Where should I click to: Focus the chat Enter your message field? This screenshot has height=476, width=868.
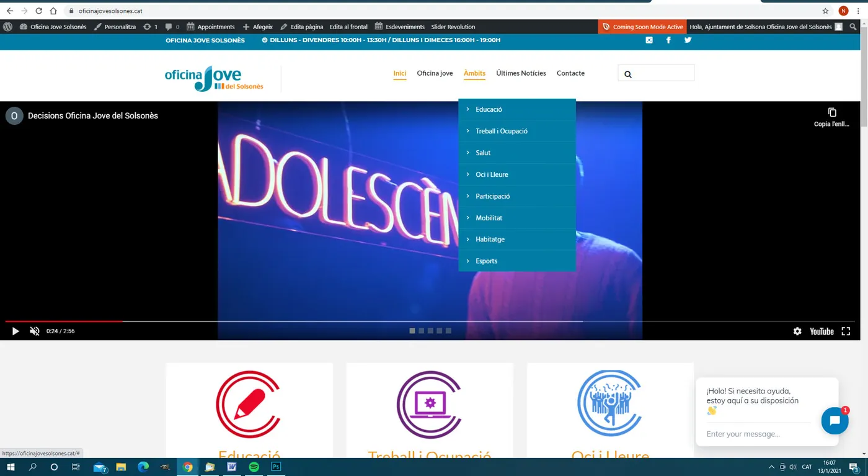(x=758, y=434)
